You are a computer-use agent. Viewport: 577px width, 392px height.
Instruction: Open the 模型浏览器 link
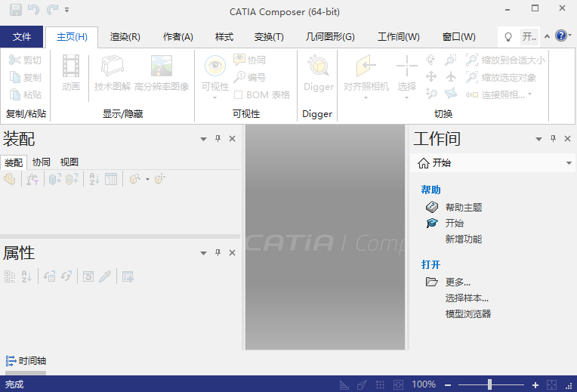468,313
